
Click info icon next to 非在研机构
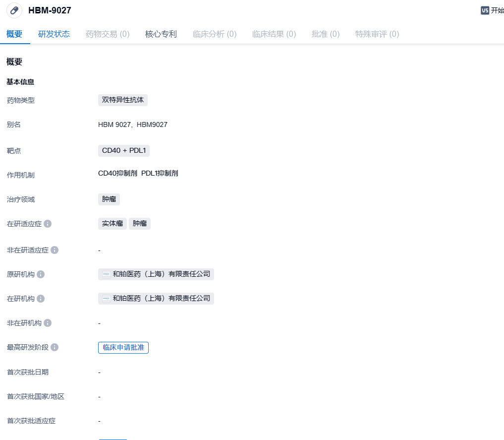coord(48,323)
